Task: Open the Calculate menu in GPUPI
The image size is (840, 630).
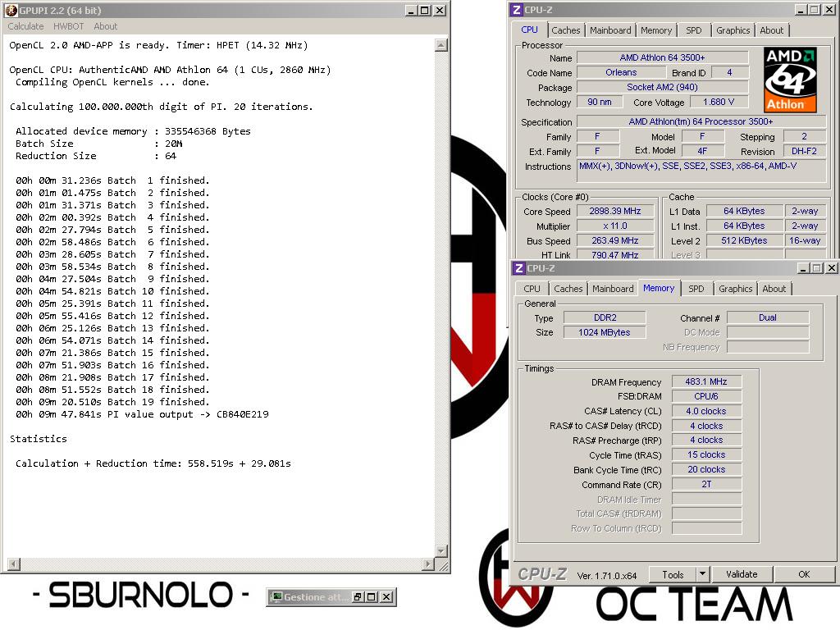Action: 25,26
